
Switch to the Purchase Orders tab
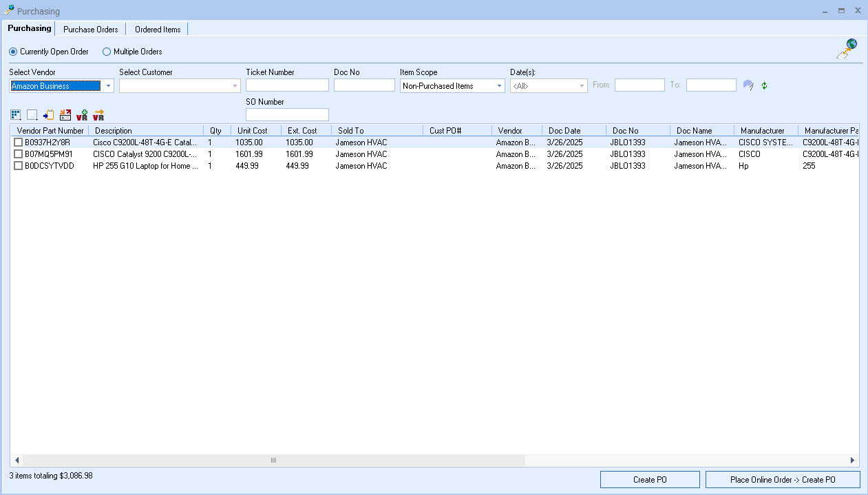(91, 30)
